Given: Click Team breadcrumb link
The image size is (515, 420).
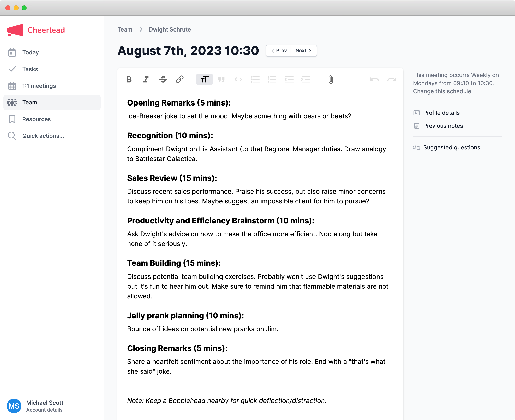Looking at the screenshot, I should coord(125,29).
